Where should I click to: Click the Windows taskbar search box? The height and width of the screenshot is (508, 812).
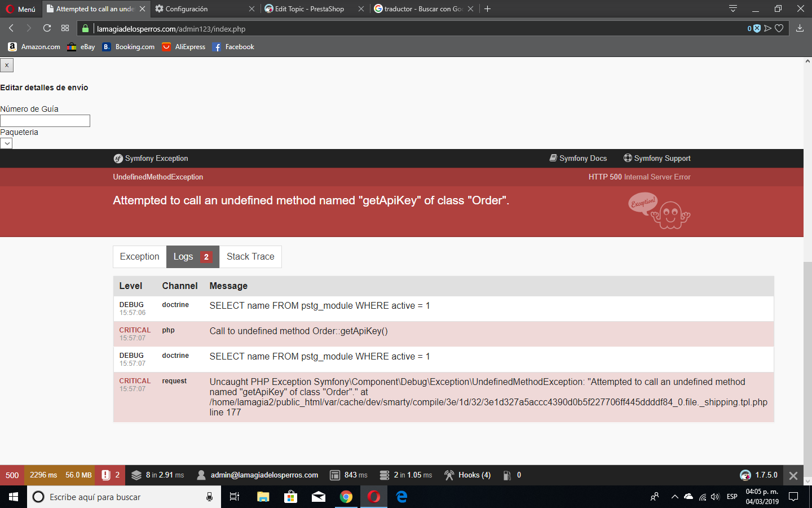pyautogui.click(x=124, y=497)
